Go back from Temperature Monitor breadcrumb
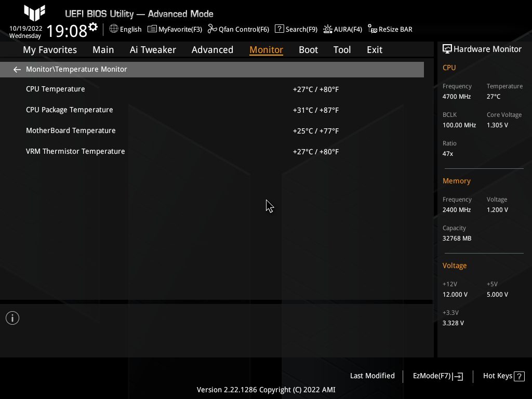Image resolution: width=532 pixels, height=399 pixels. [x=17, y=69]
